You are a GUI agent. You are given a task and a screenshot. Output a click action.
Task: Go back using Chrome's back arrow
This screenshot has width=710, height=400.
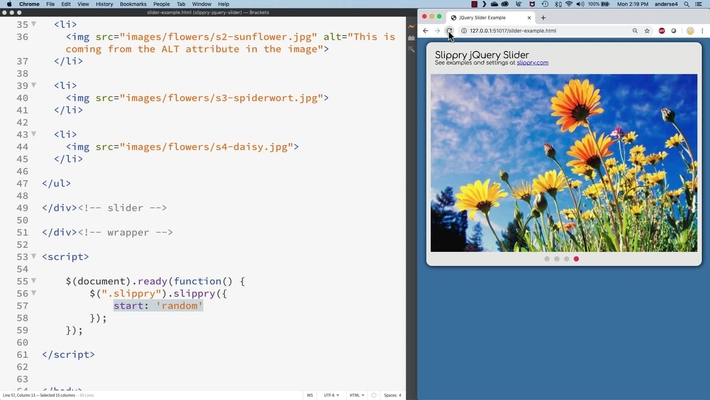(426, 31)
